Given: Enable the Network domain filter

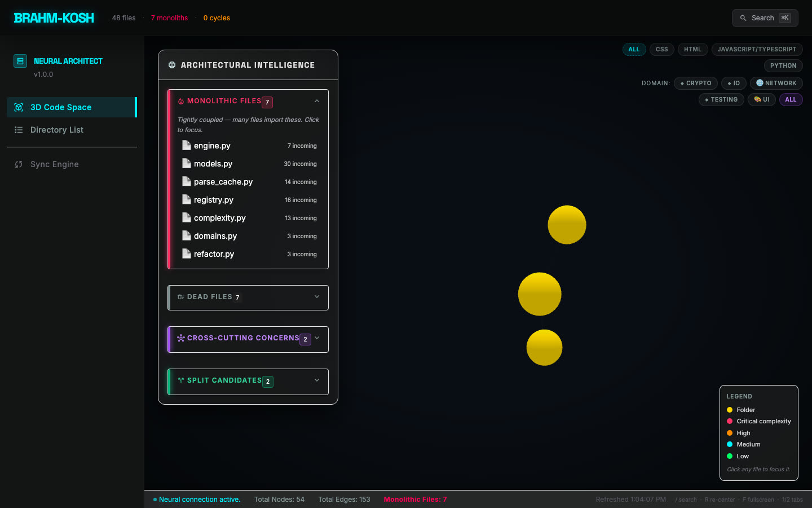Looking at the screenshot, I should pos(776,84).
